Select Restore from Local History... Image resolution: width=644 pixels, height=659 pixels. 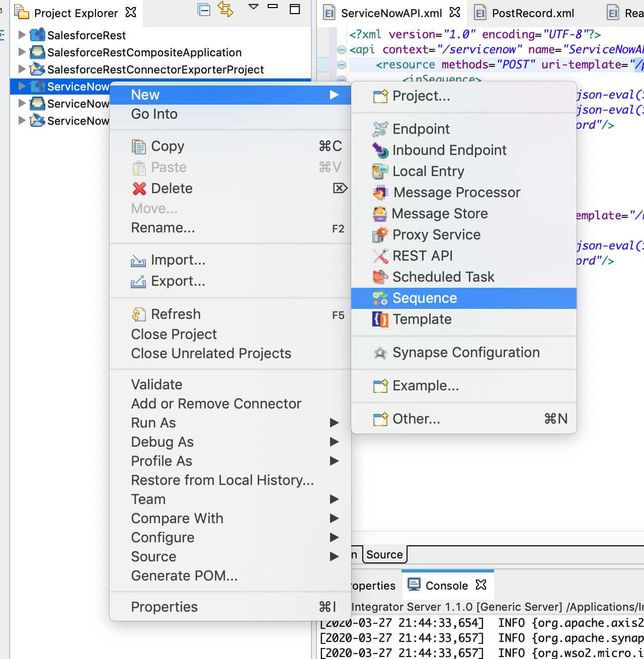coord(230,480)
